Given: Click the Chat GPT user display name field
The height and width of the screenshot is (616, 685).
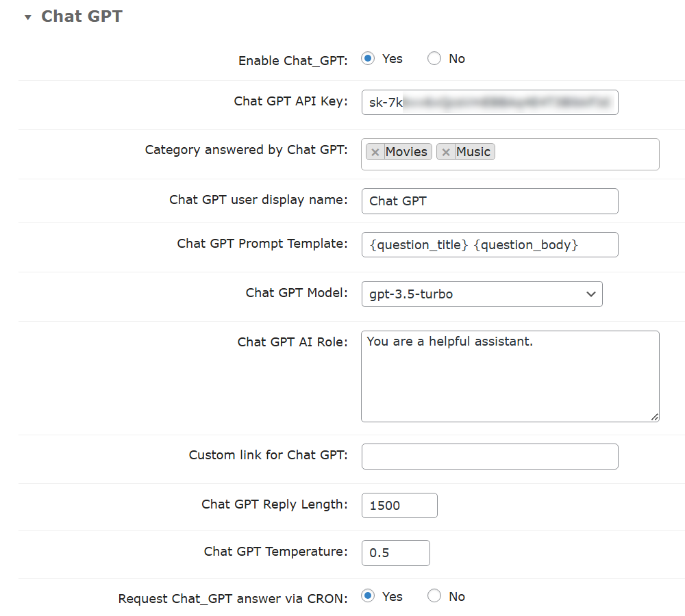Looking at the screenshot, I should [490, 201].
